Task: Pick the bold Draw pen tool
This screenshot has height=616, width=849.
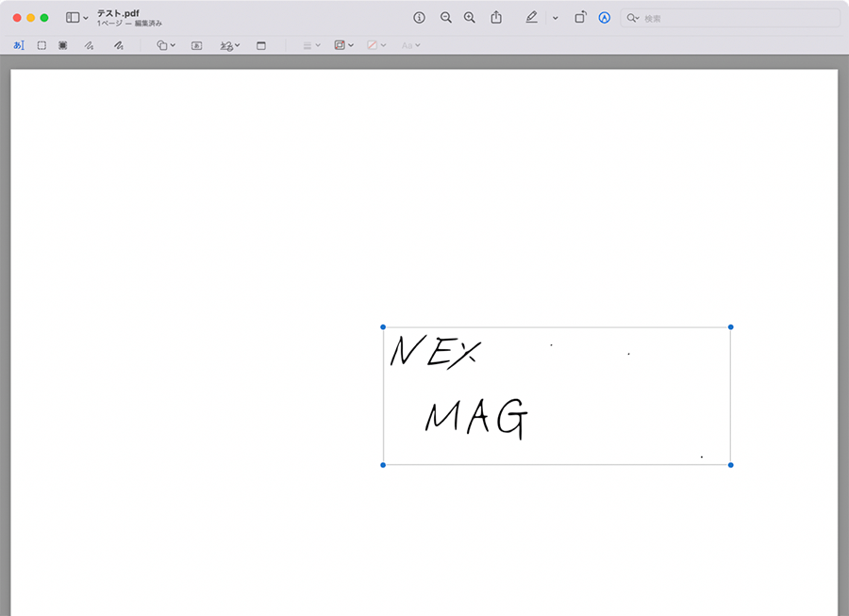Action: pyautogui.click(x=119, y=45)
